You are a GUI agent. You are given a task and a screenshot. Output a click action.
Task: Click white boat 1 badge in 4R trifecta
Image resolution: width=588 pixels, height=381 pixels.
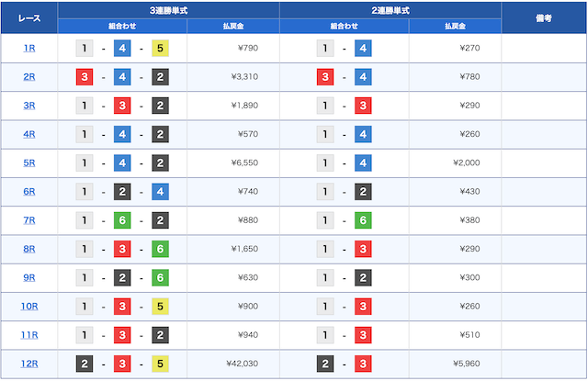pos(85,134)
